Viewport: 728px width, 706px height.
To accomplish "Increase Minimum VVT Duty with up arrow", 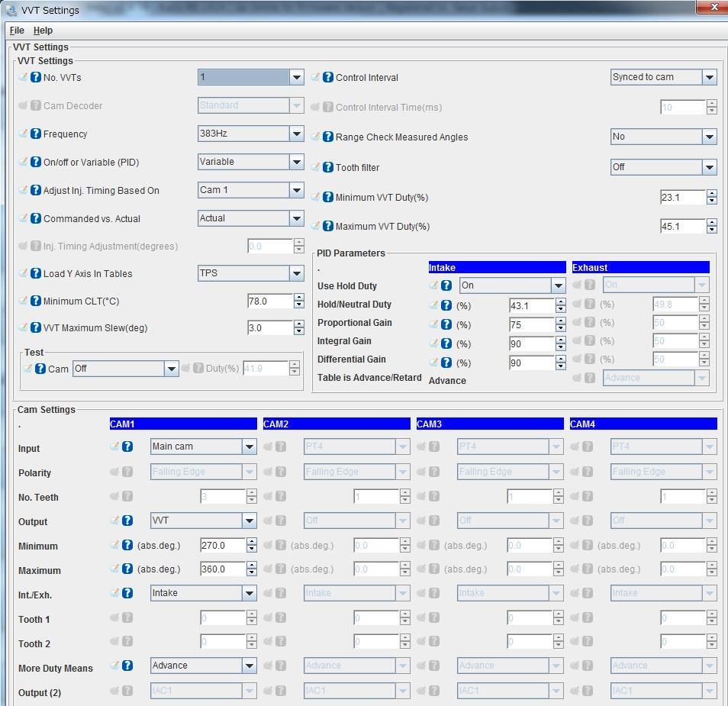I will (712, 194).
